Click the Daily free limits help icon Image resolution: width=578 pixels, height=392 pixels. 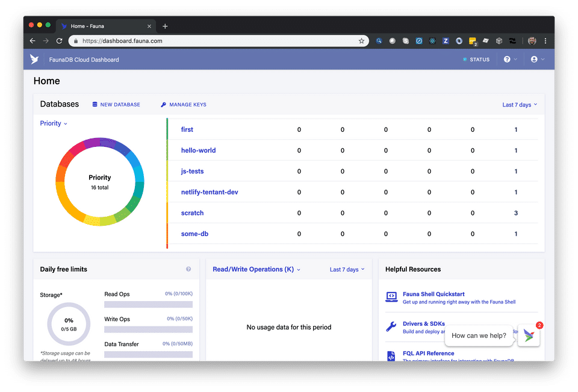[x=188, y=269]
